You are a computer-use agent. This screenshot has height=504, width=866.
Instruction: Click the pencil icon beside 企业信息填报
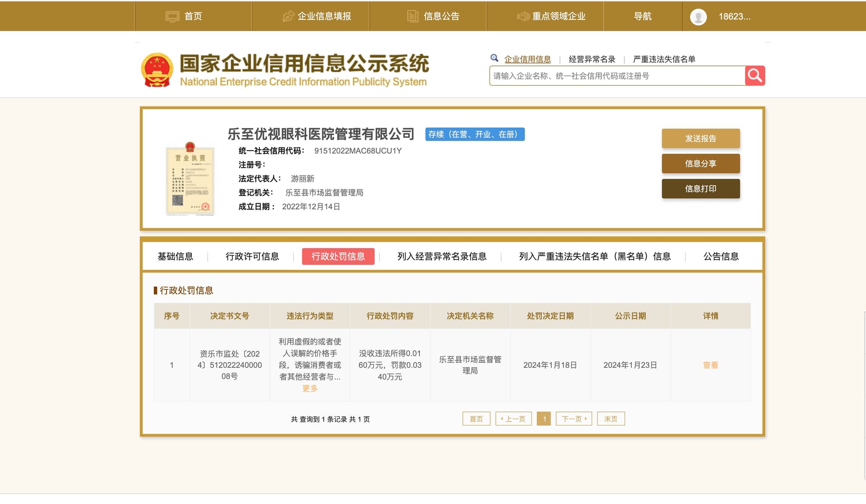click(287, 16)
